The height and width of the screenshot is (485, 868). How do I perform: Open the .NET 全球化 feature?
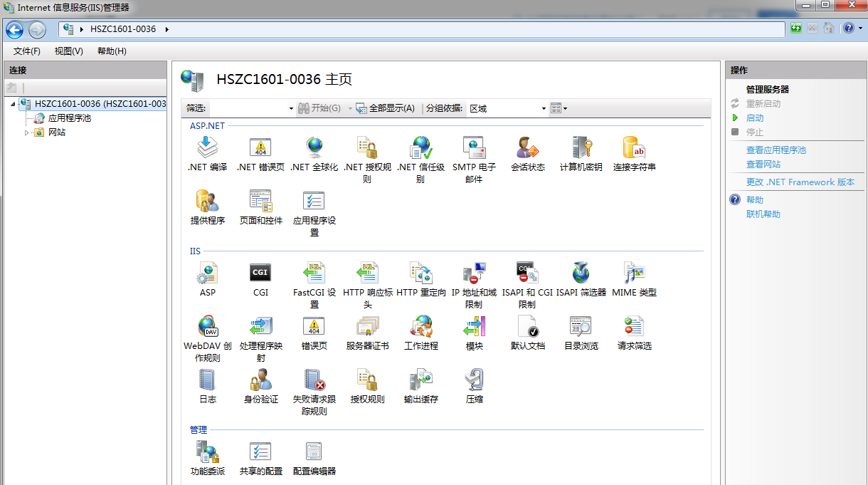[314, 155]
